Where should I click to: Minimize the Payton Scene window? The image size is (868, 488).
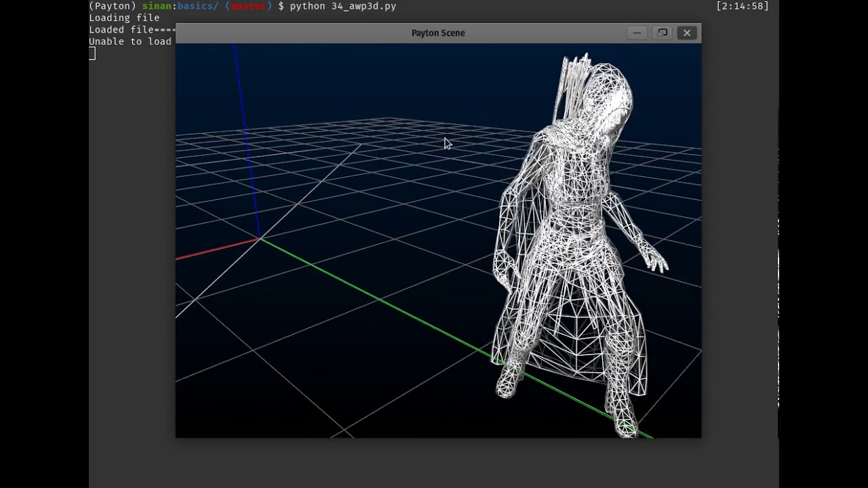pos(636,33)
